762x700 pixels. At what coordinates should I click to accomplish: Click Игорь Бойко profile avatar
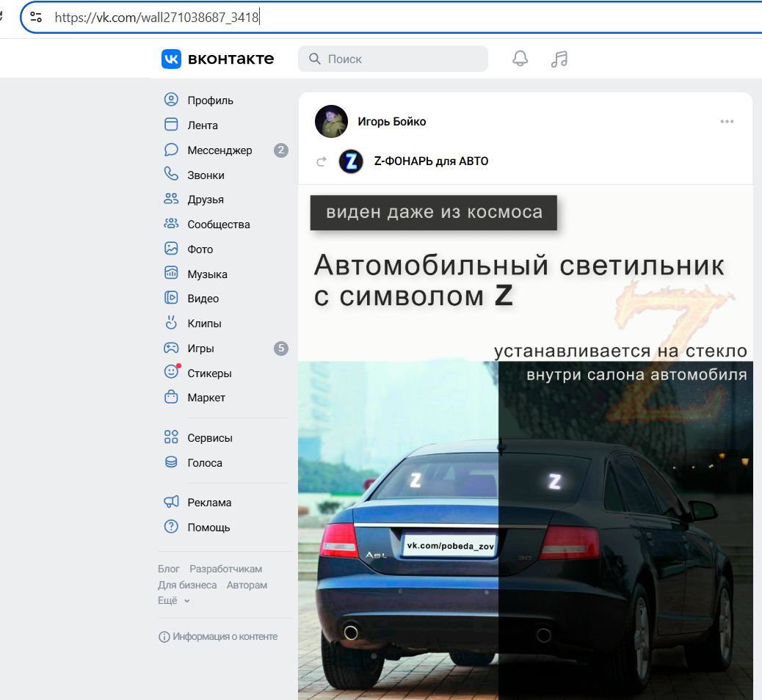[331, 122]
